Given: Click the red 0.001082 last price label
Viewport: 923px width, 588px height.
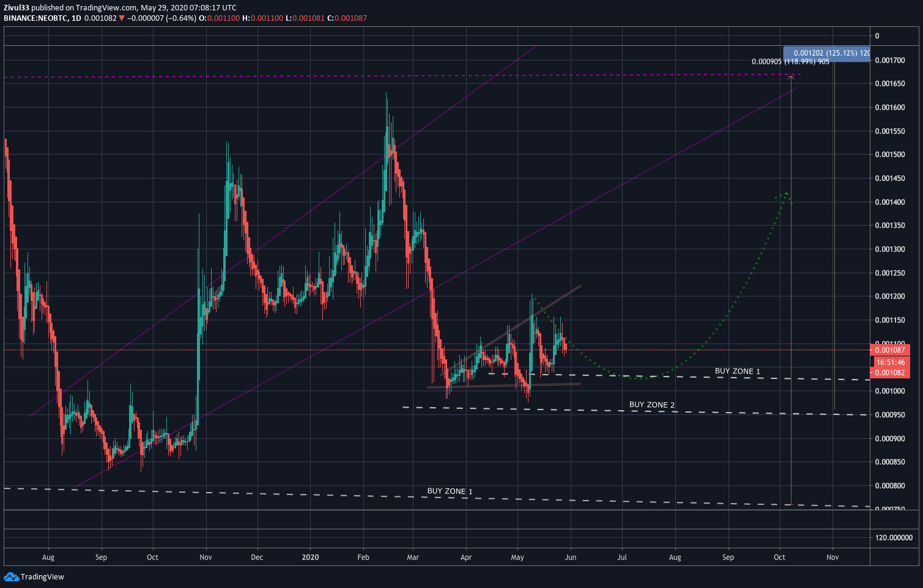Looking at the screenshot, I should [x=890, y=372].
